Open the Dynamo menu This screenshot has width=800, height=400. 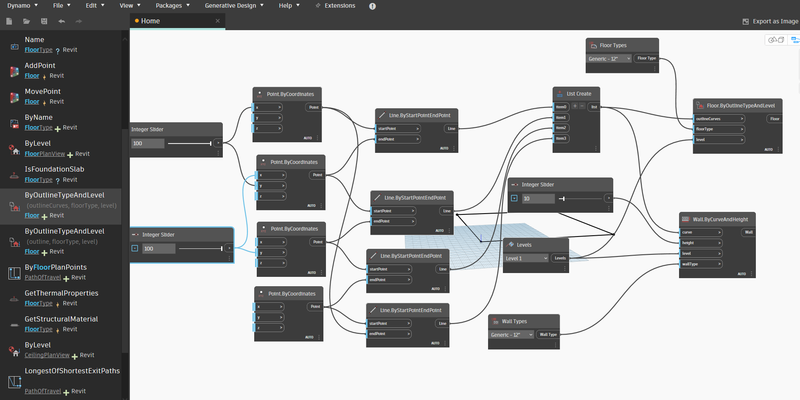(x=22, y=6)
